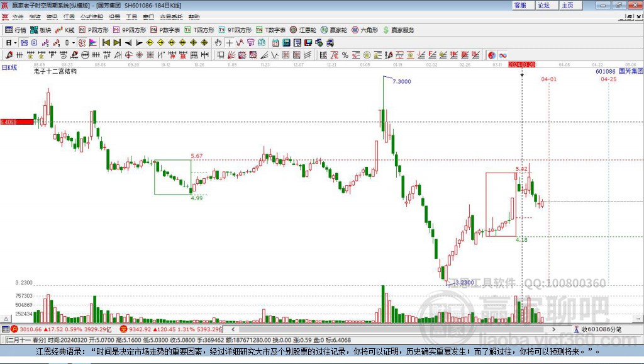Click the blue infinity loop icon
The width and height of the screenshot is (644, 364).
coord(502,55)
